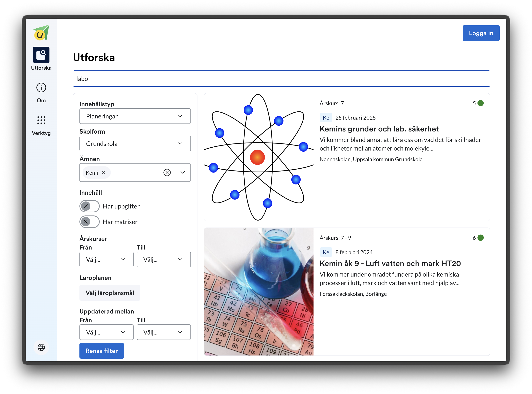Viewport: 532px width, 394px height.
Task: Click the Rensa filter button
Action: [102, 351]
